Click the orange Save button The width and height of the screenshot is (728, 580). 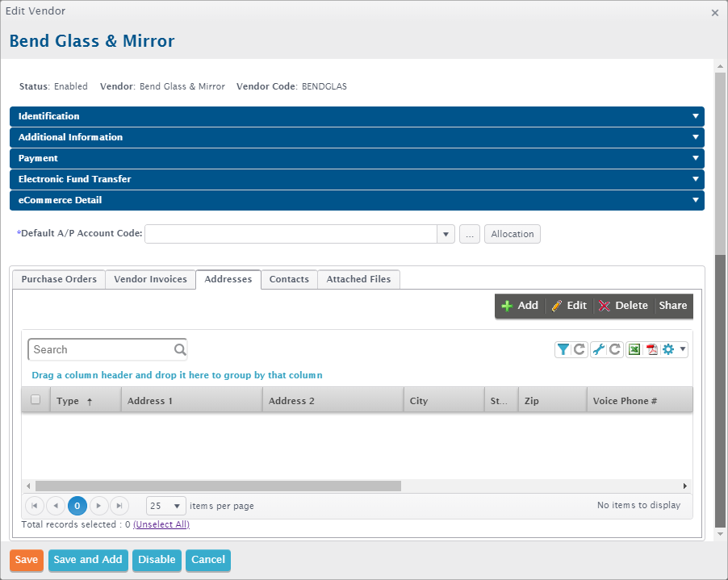tap(26, 560)
